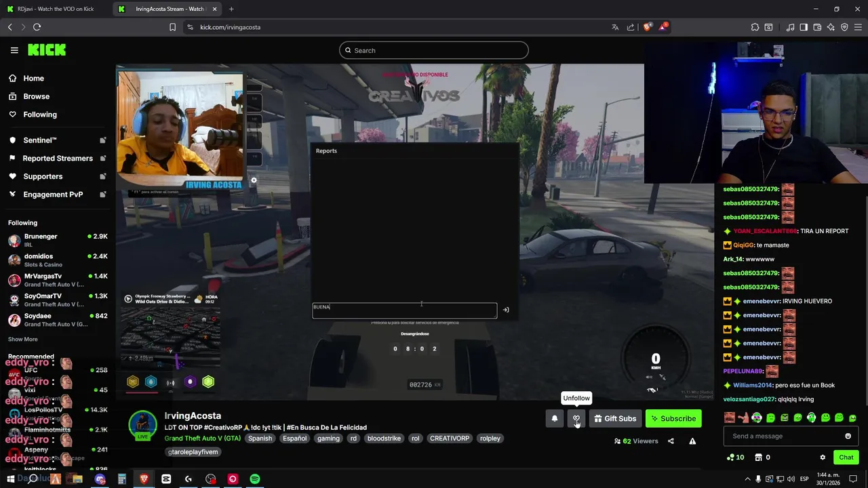Viewport: 868px width, 488px height.
Task: Click the IrvingAcosta channel avatar
Action: 142,426
